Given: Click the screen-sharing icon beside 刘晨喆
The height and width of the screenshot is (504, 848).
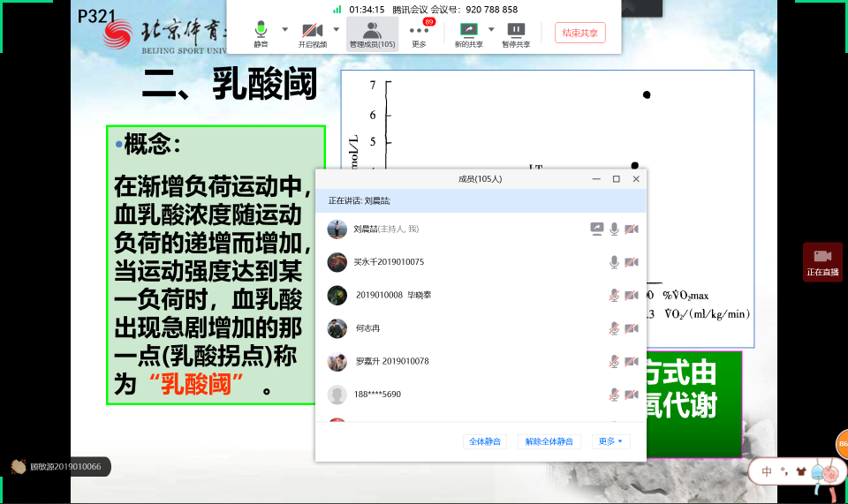Looking at the screenshot, I should (597, 229).
